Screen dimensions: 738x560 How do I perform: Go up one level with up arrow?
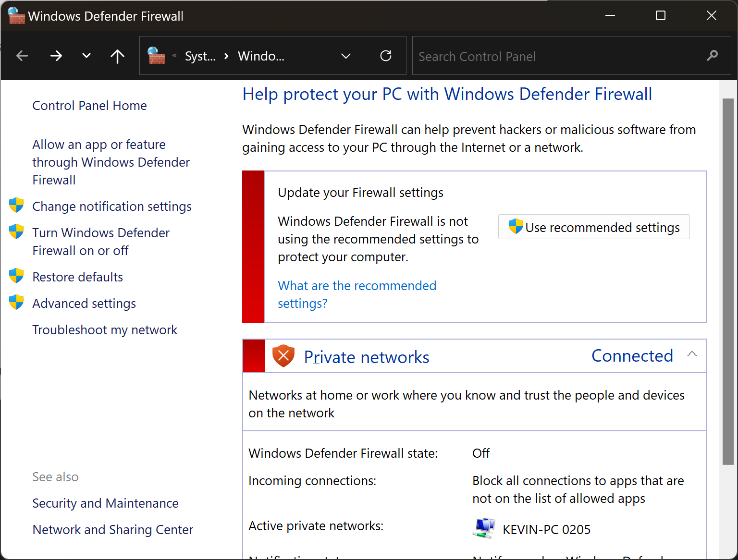click(x=117, y=56)
